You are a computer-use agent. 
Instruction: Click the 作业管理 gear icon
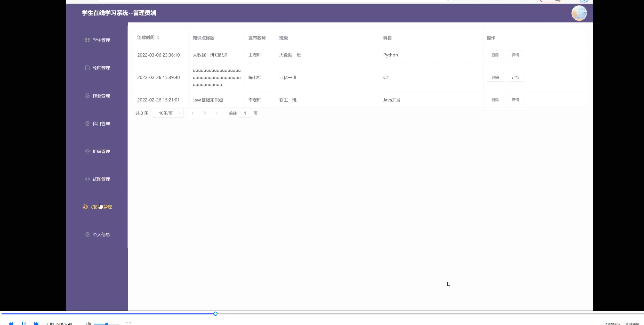click(87, 96)
